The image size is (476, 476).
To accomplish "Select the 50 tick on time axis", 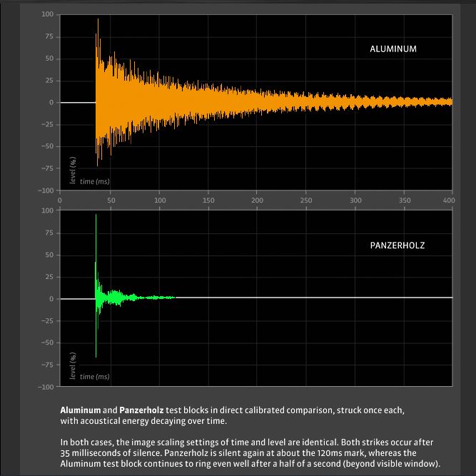I will [111, 201].
